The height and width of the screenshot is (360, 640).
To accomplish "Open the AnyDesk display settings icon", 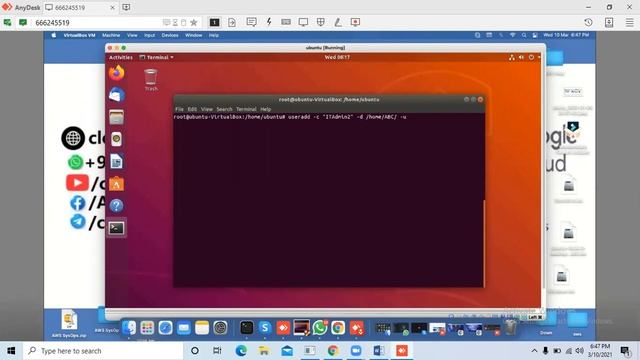I will tap(303, 22).
